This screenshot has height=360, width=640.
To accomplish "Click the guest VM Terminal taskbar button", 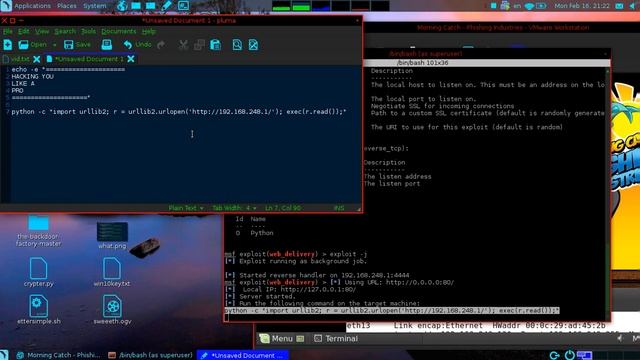I will tap(336, 338).
